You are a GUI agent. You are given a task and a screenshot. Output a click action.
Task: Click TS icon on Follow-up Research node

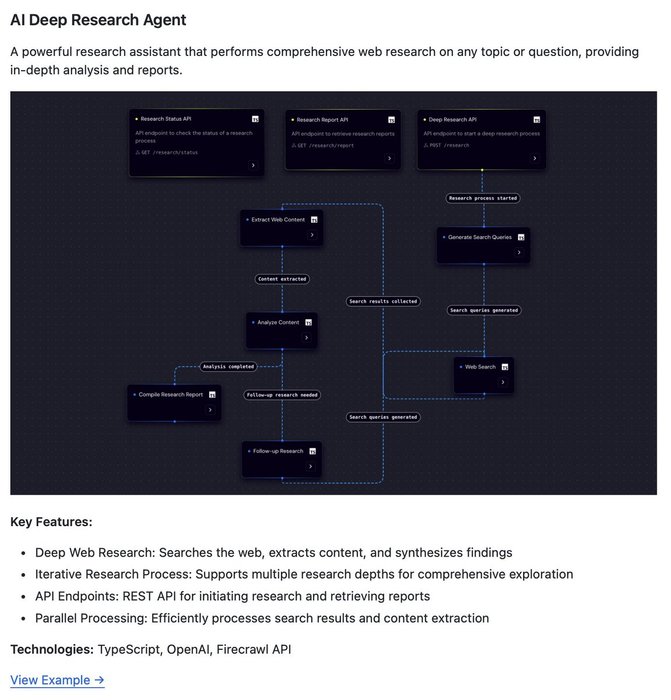[x=313, y=451]
